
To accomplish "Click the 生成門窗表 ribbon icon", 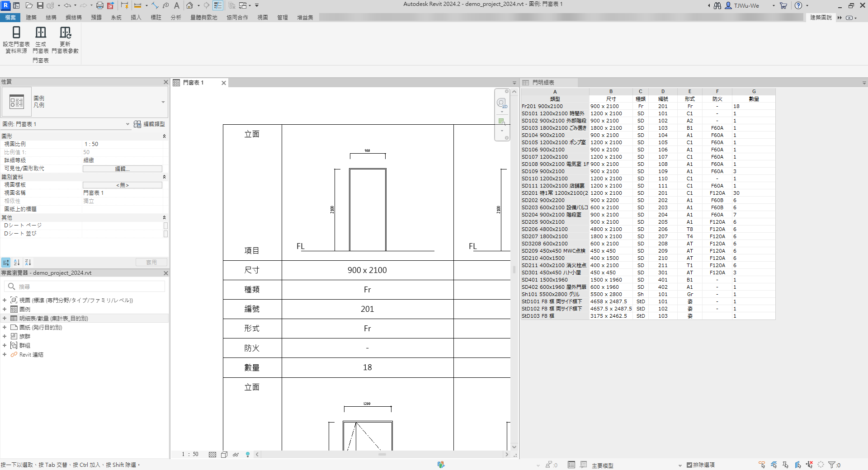I will (41, 33).
